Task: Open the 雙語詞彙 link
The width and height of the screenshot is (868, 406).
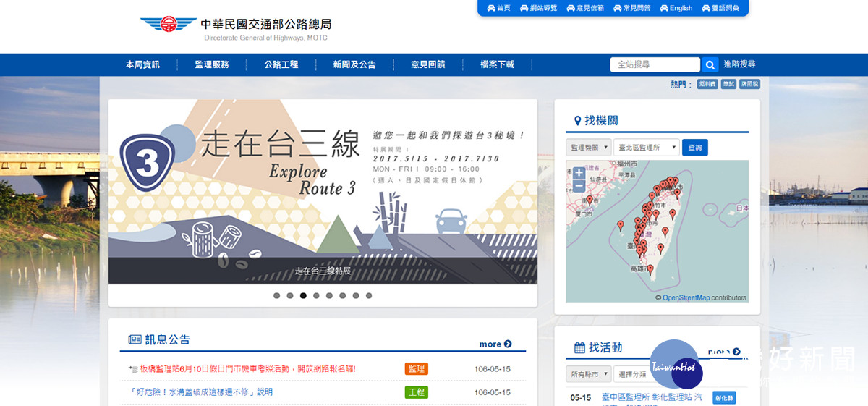Action: (720, 8)
